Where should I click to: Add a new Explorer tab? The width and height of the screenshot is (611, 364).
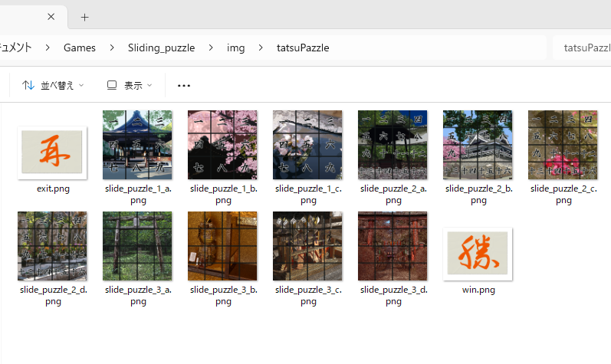(x=84, y=17)
